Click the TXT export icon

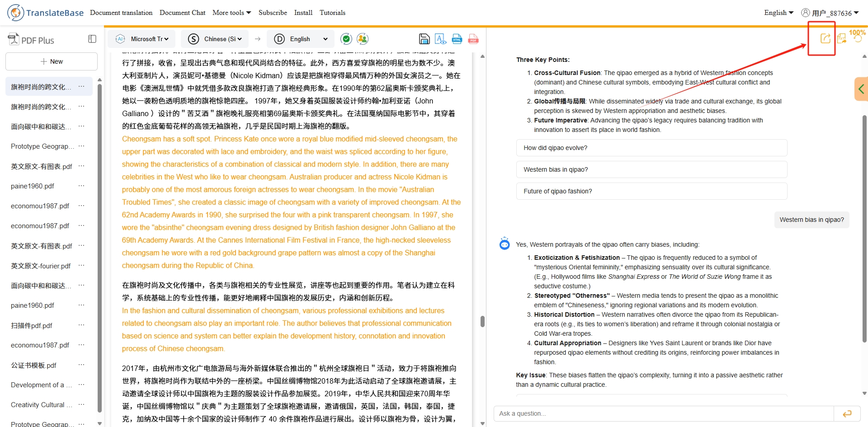(842, 38)
